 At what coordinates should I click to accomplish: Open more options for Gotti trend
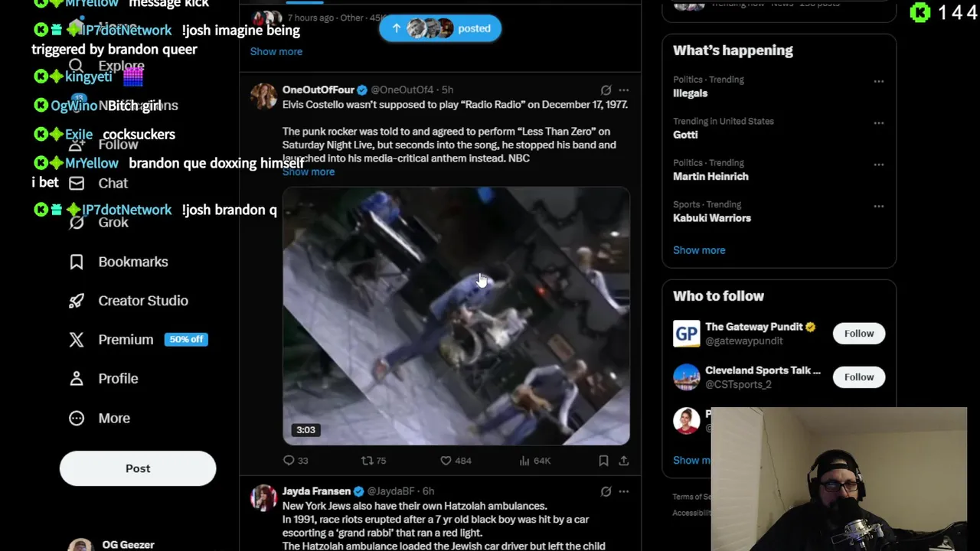tap(879, 122)
